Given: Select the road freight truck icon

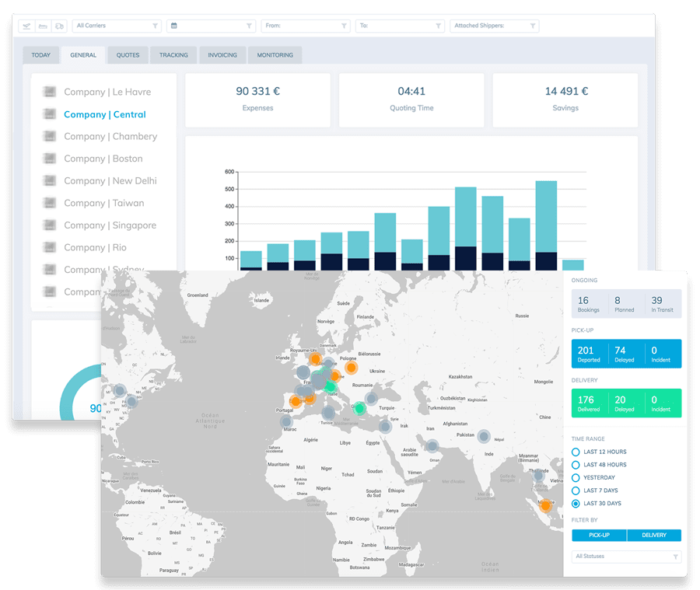Looking at the screenshot, I should pyautogui.click(x=60, y=26).
